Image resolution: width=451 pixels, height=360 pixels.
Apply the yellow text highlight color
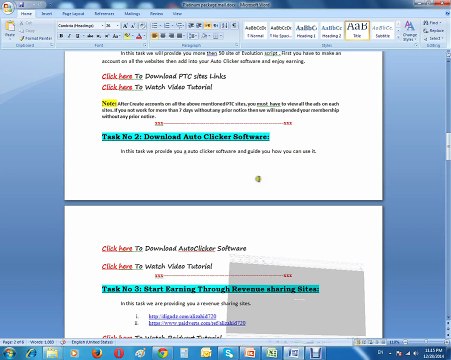click(x=127, y=36)
